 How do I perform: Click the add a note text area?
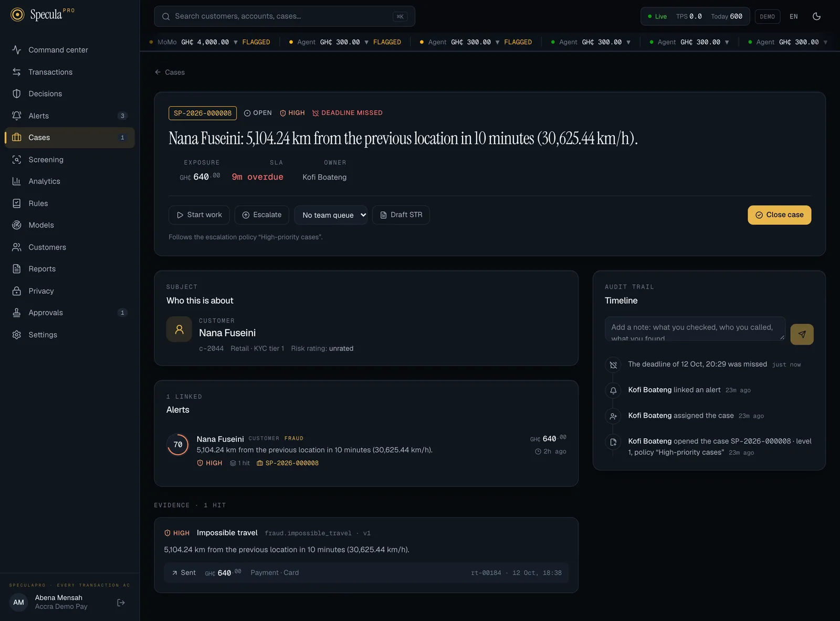695,329
